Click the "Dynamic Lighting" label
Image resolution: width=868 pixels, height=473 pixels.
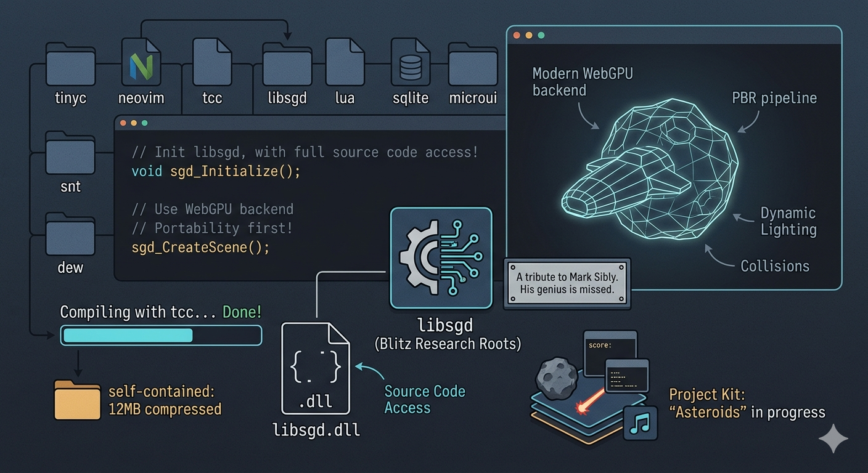pos(788,222)
